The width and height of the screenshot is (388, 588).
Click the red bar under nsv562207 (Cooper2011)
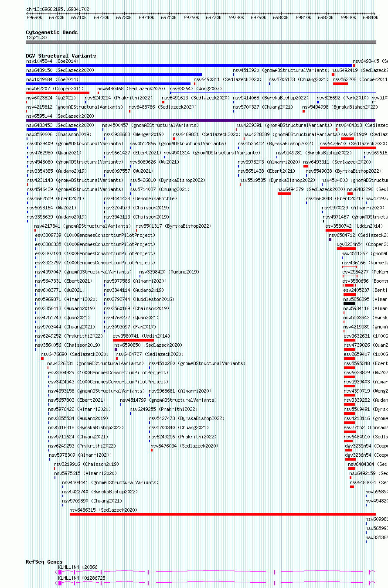(x=58, y=92)
